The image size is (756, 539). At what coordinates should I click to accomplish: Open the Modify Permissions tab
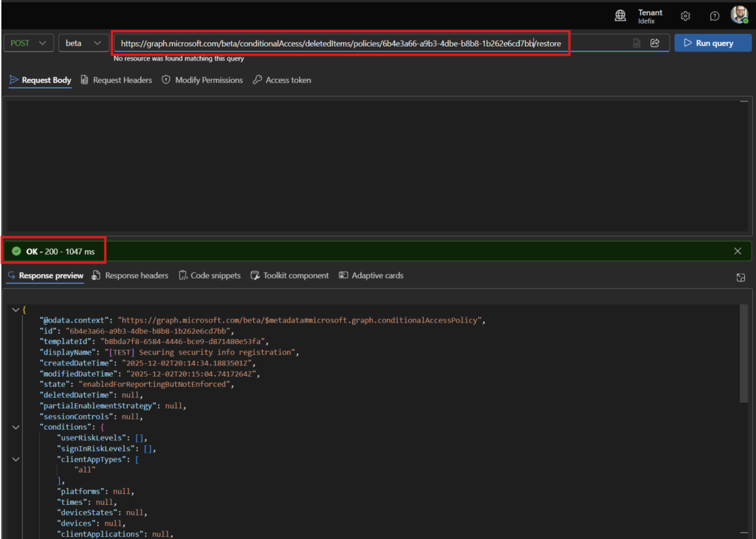point(202,80)
